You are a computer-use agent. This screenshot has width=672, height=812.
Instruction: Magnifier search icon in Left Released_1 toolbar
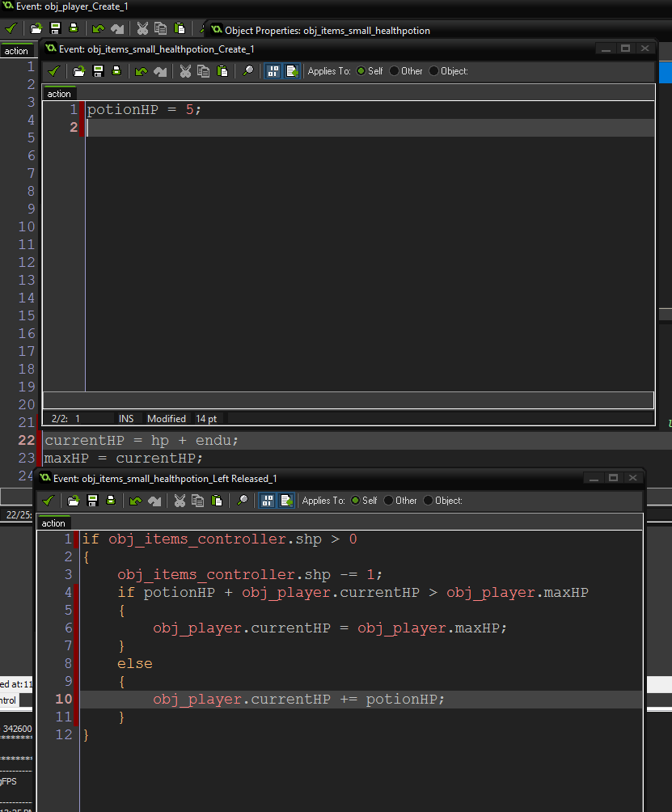click(243, 501)
